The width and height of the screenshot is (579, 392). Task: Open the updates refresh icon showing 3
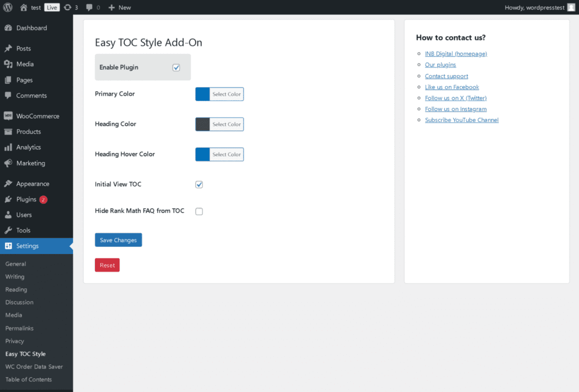pyautogui.click(x=69, y=7)
